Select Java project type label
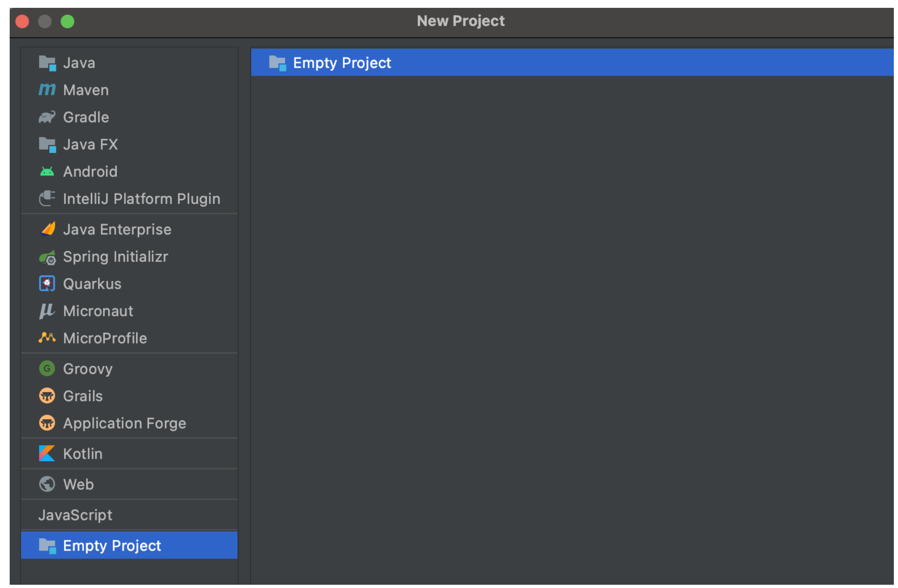This screenshot has width=898, height=588. tap(79, 63)
